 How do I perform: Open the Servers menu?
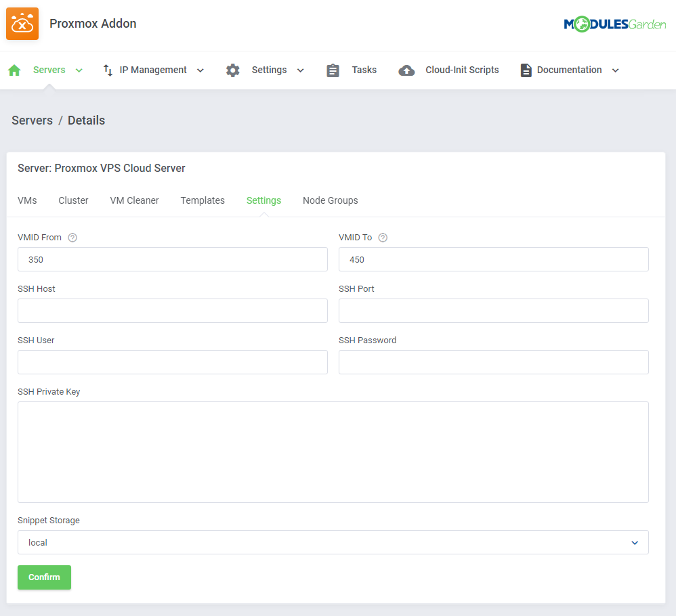coord(49,70)
